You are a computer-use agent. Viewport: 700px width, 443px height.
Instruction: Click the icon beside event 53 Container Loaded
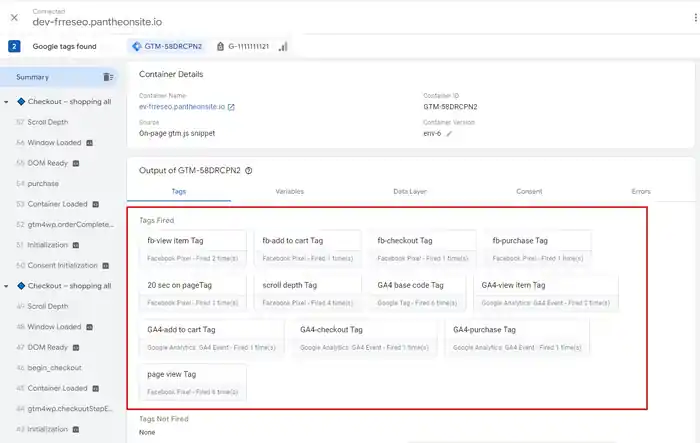click(x=96, y=205)
